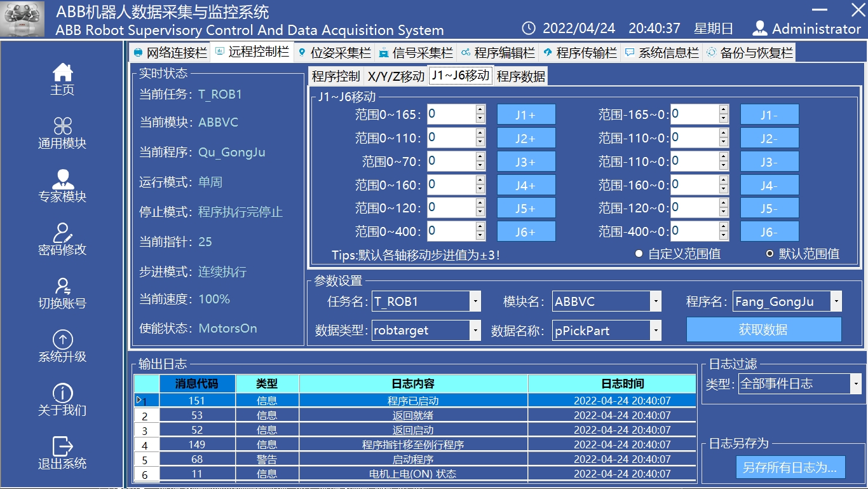Click the 获取数据 get data button
This screenshot has height=489, width=868.
[x=764, y=329]
